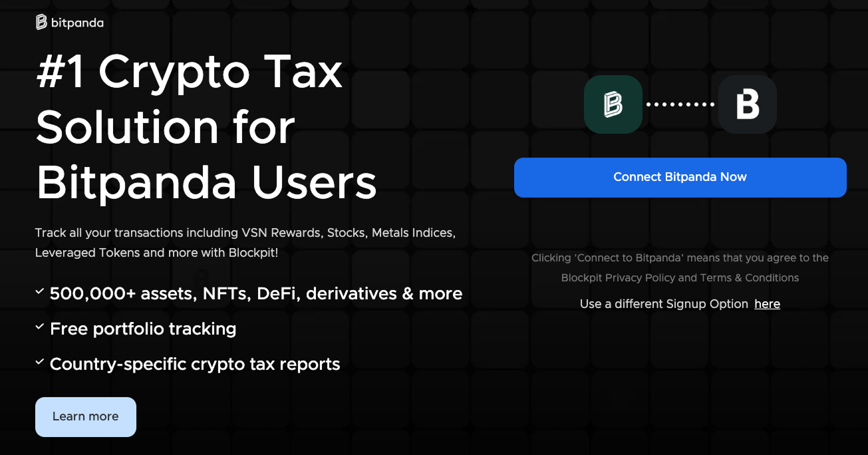
Task: Click 'Country-specific crypto tax reports' text
Action: tap(195, 364)
